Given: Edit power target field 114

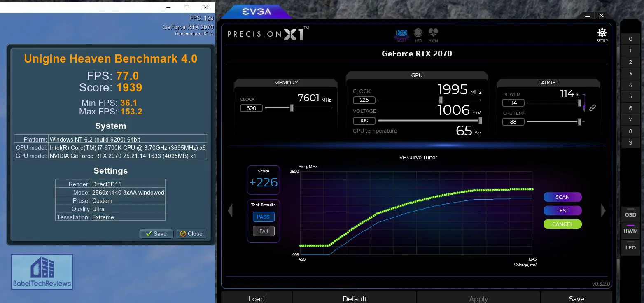Looking at the screenshot, I should pos(513,103).
